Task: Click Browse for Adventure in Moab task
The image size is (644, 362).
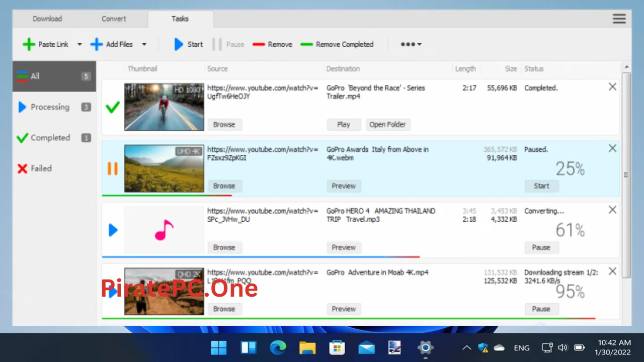Action: click(224, 309)
